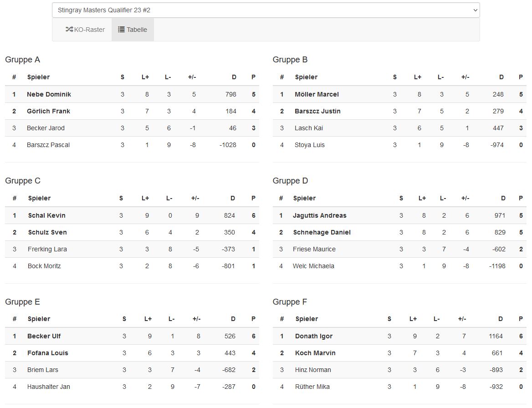Open the tournament selection dropdown
The width and height of the screenshot is (532, 408).
tap(266, 10)
